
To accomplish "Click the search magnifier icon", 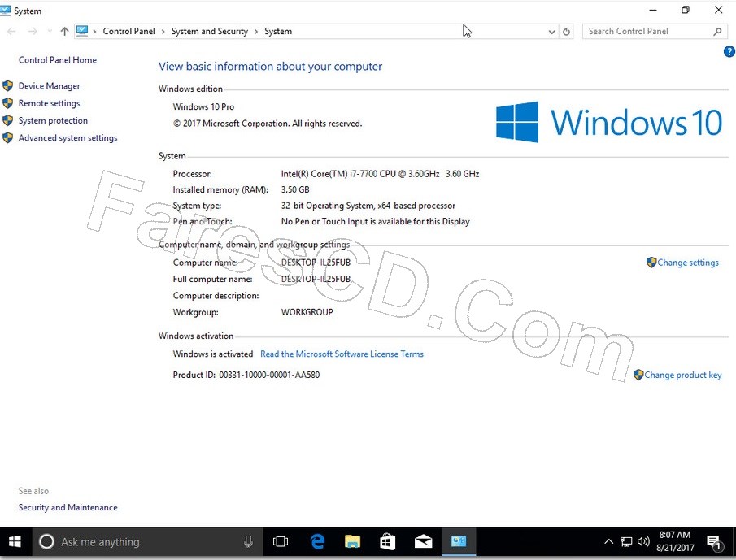I will click(717, 32).
